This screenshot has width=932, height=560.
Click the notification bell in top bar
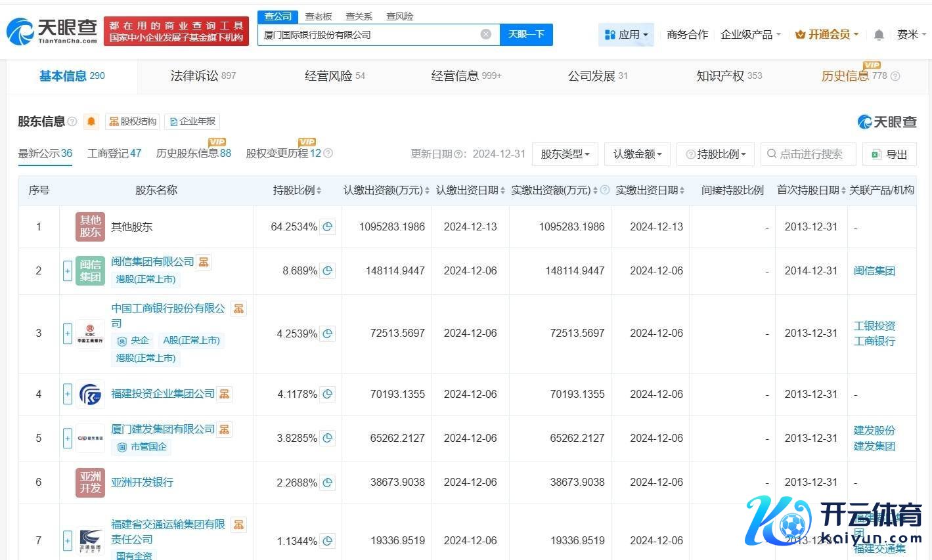click(x=879, y=35)
